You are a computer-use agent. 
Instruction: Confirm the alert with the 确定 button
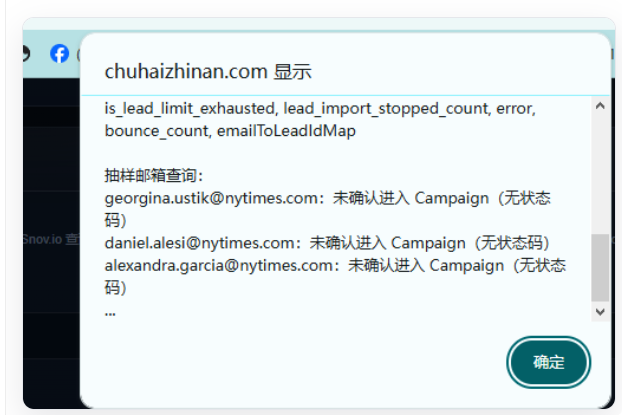point(549,362)
